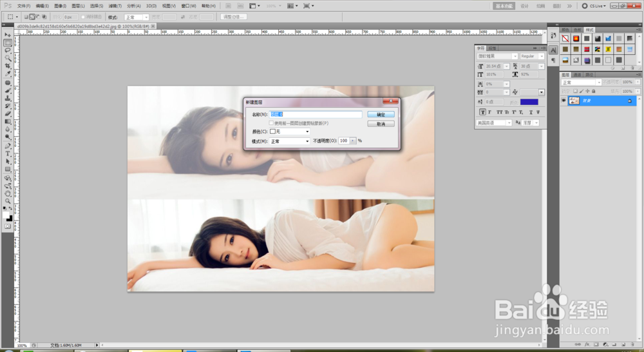Select the Eyedropper tool
Image resolution: width=644 pixels, height=352 pixels.
(x=8, y=74)
